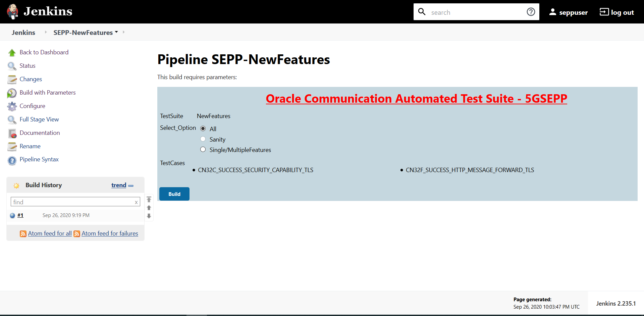Viewport: 644px width, 316px height.
Task: Click the Pipeline Syntax help icon
Action: 12,161
